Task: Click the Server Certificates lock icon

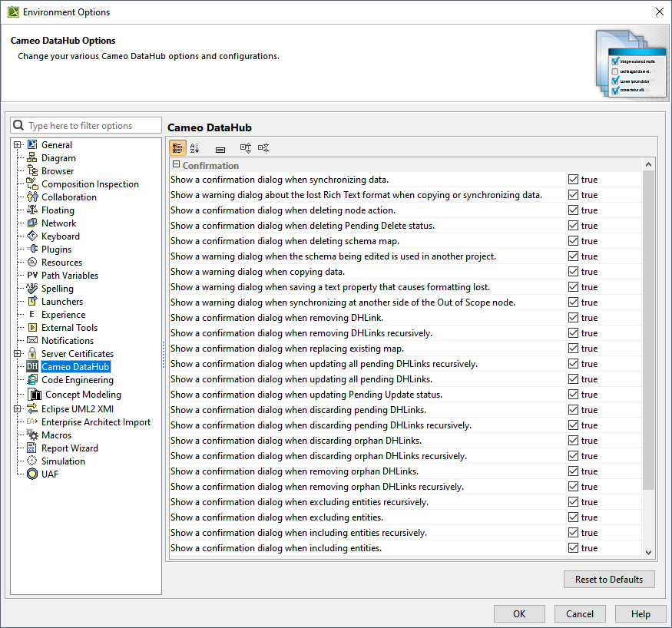Action: 32,353
